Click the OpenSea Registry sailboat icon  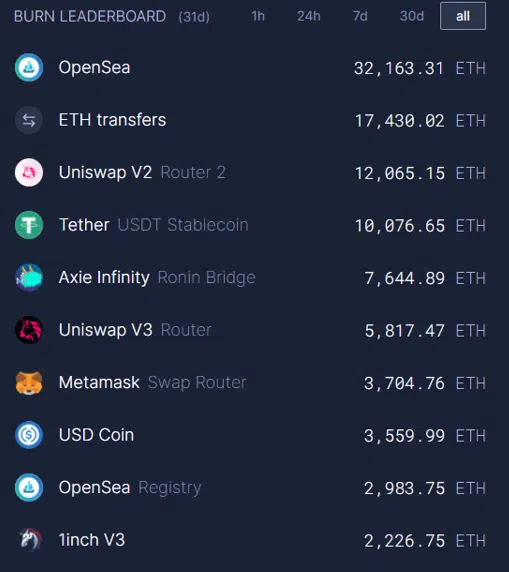click(29, 488)
